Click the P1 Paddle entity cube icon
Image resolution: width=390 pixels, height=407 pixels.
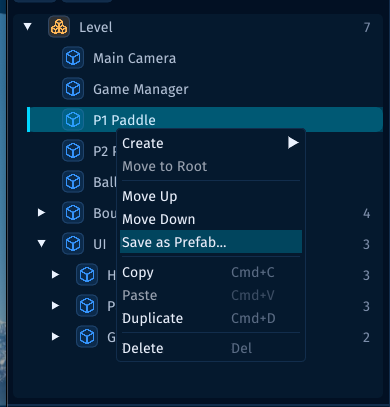tap(73, 120)
